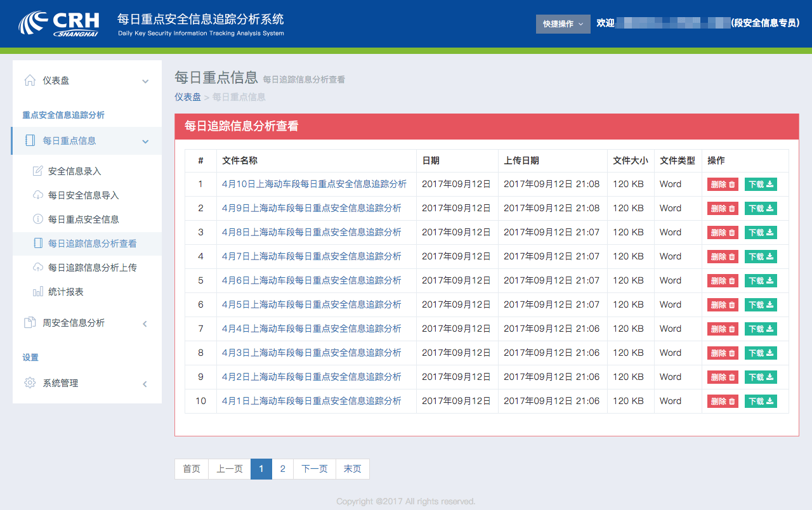Click the info icon beside 每日重点安全信息

point(38,219)
